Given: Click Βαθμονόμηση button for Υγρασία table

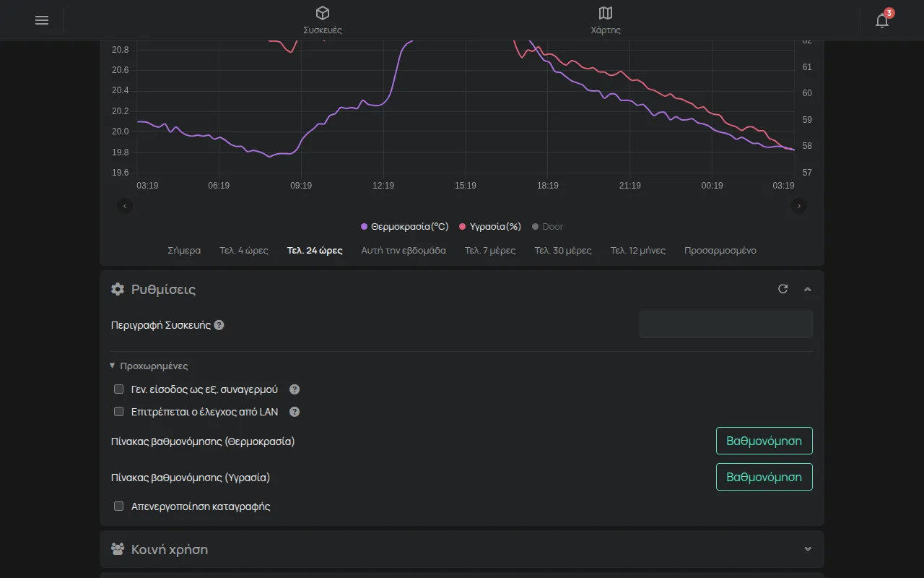Looking at the screenshot, I should 764,477.
